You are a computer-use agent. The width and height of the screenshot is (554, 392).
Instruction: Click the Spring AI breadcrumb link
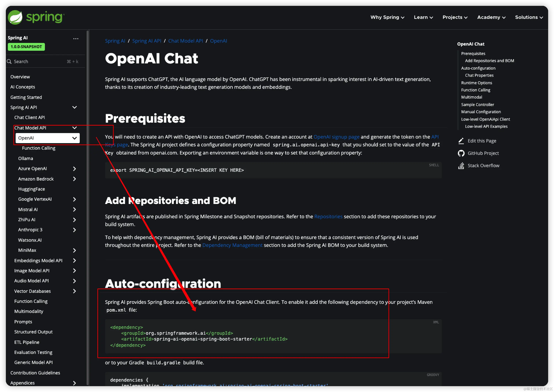(x=115, y=41)
